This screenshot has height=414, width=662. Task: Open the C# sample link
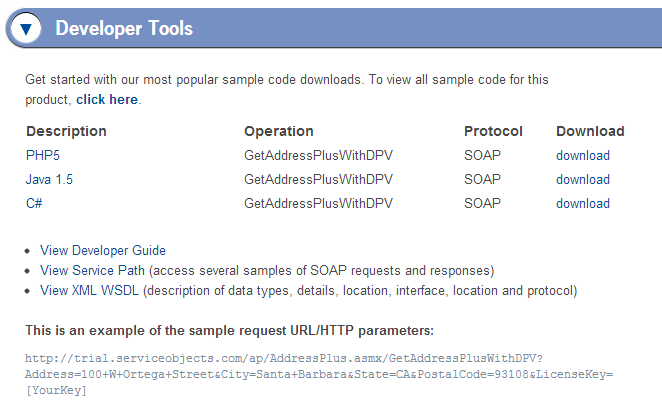point(34,203)
